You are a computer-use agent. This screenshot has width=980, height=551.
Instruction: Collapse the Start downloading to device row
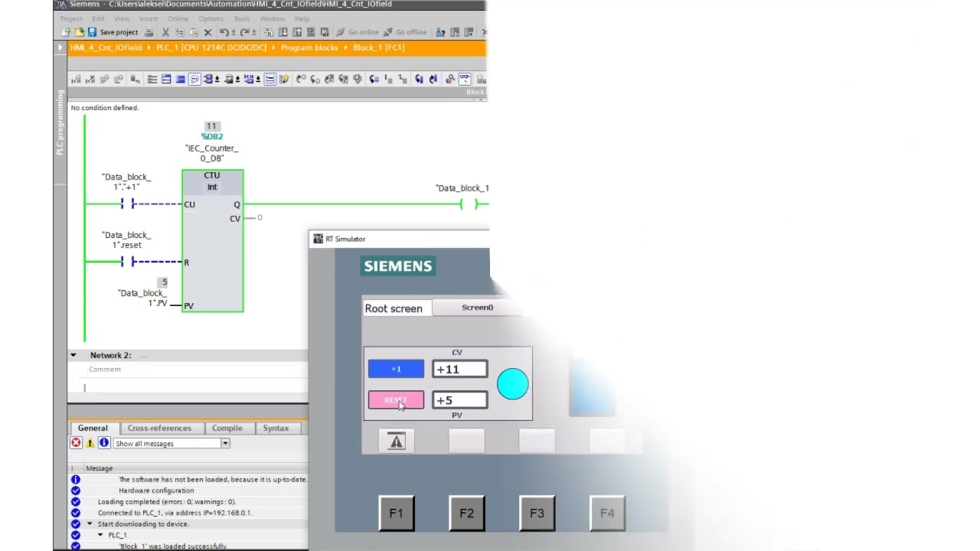click(x=90, y=524)
